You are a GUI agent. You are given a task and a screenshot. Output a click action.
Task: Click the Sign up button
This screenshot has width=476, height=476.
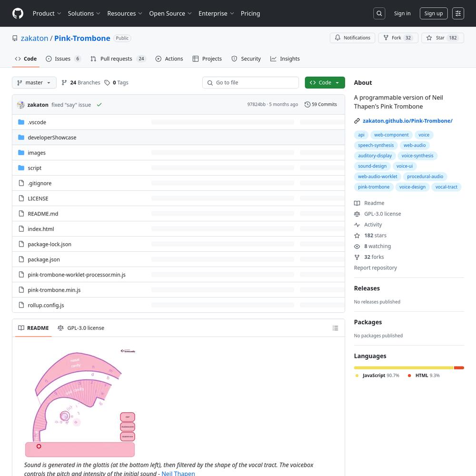point(434,13)
